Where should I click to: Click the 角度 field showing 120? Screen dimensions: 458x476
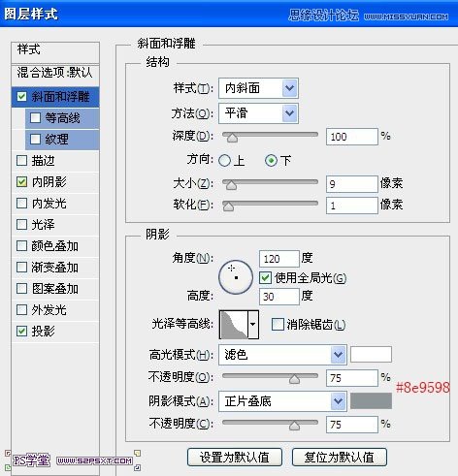[279, 259]
